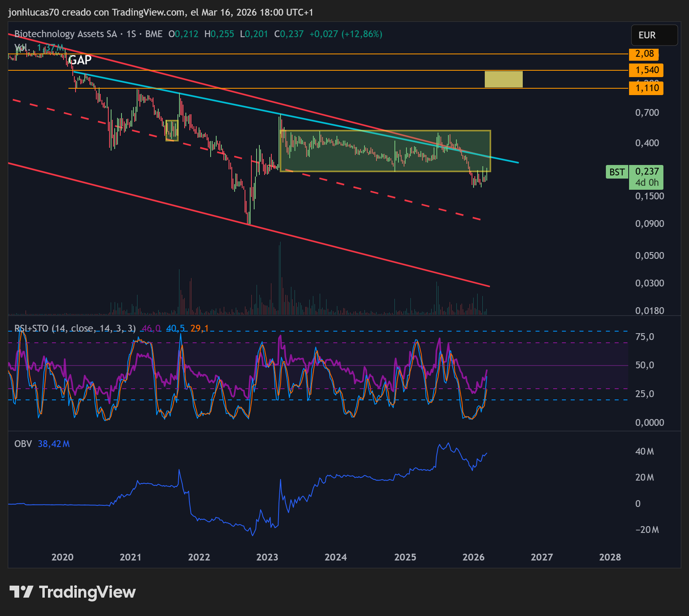689x616 pixels.
Task: Click the BST symbol tag on price axis
Action: click(617, 172)
